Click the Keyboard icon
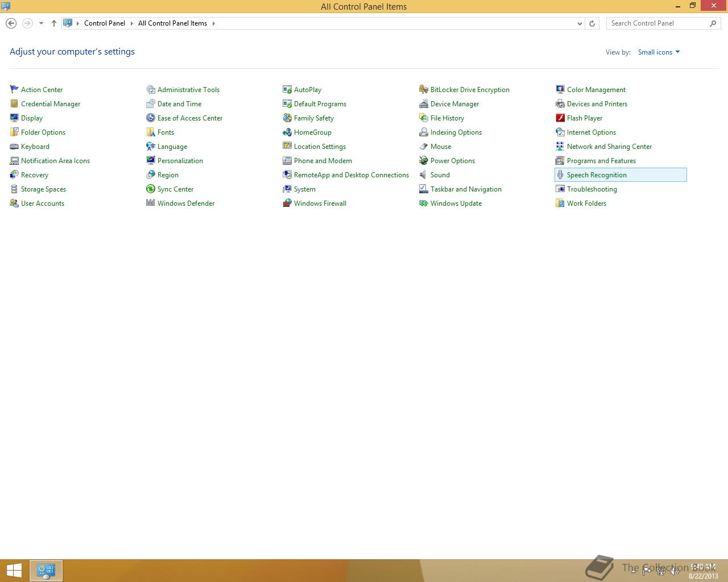The width and height of the screenshot is (728, 582). click(x=14, y=146)
